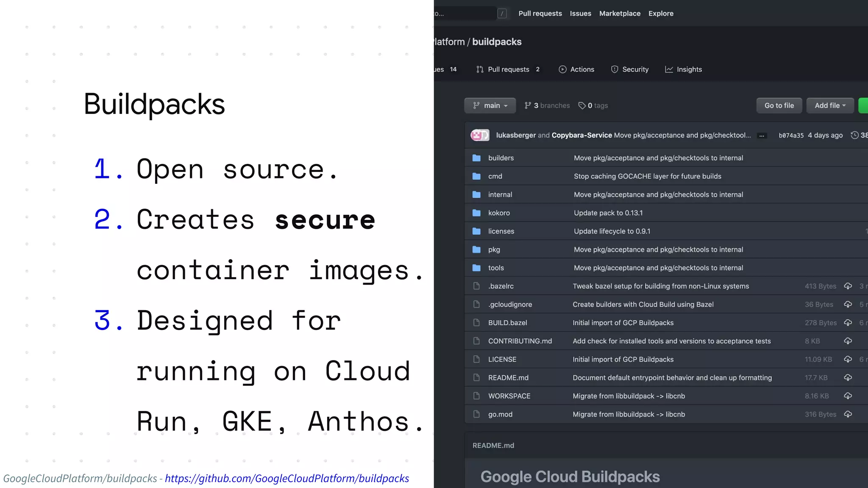Focus the GitHub search field
The width and height of the screenshot is (868, 488).
tap(465, 14)
